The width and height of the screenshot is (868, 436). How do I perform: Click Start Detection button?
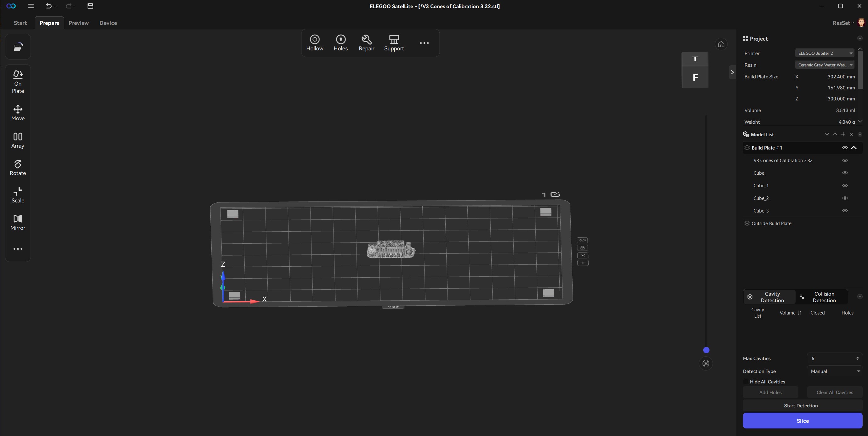click(x=802, y=406)
